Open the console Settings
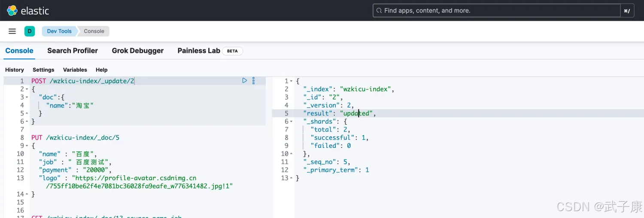 (x=43, y=70)
